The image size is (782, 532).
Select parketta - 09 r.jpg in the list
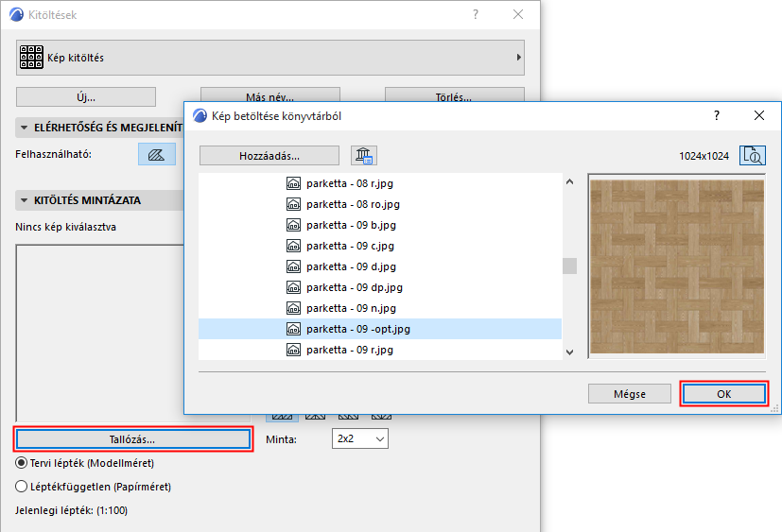point(380,350)
